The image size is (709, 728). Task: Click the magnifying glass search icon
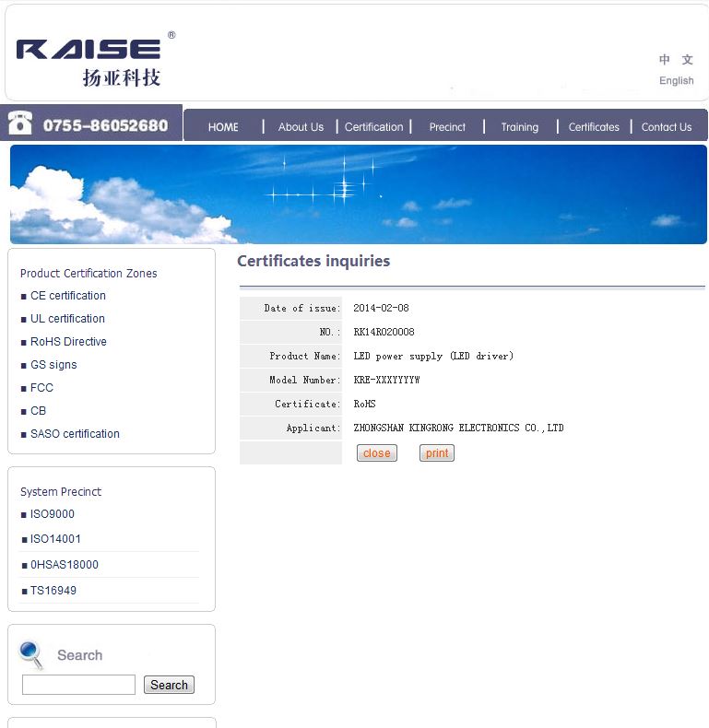30,654
